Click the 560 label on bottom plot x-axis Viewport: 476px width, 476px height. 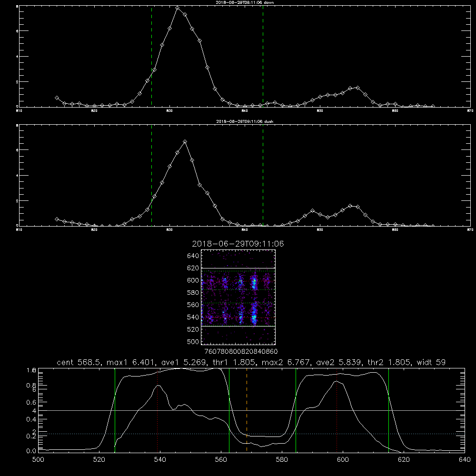click(221, 460)
